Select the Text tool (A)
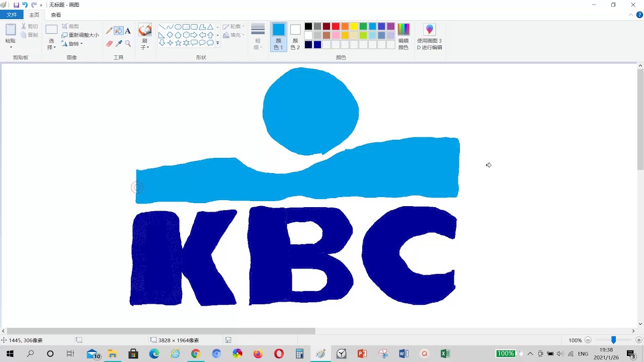 (x=128, y=31)
